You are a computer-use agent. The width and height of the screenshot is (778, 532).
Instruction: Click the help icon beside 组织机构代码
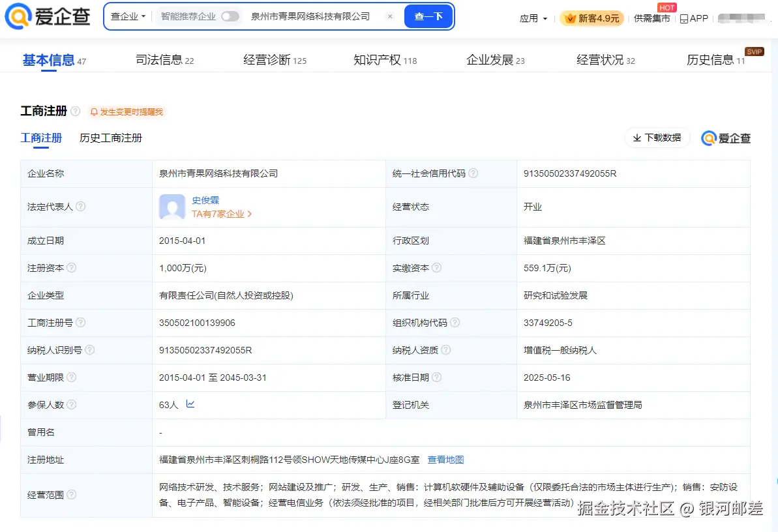coord(455,323)
